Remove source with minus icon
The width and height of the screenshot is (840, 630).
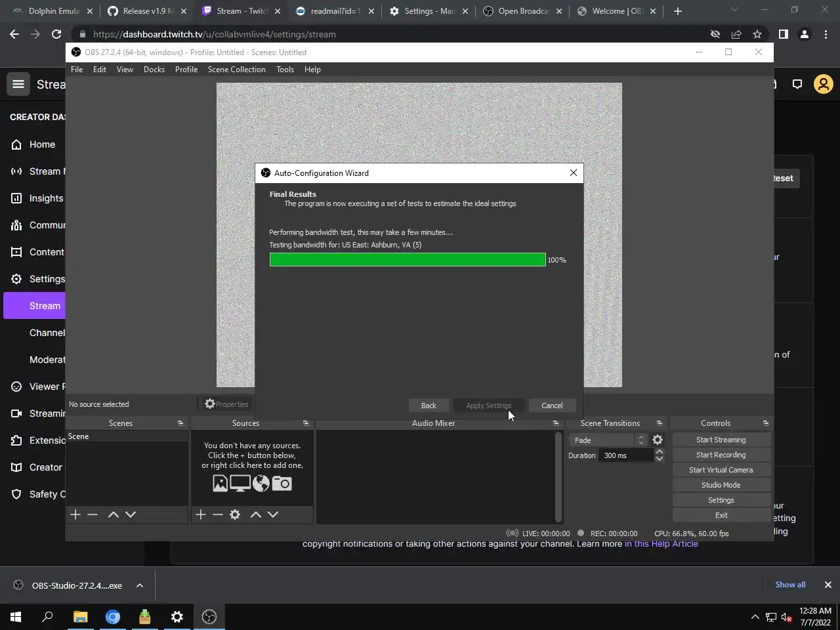point(218,514)
